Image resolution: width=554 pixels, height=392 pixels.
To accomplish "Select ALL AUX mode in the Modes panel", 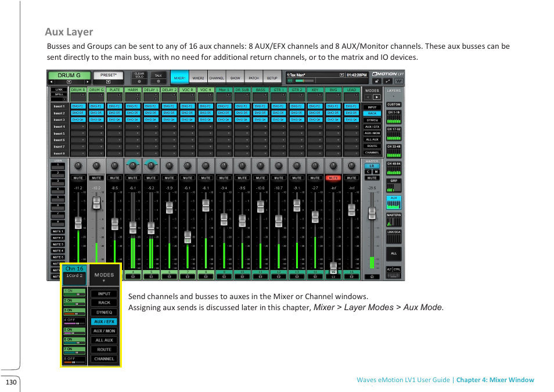I will (372, 139).
